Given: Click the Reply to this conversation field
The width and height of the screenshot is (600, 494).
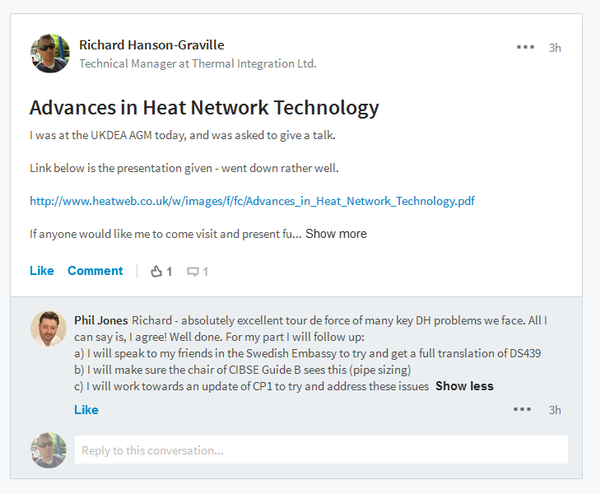Looking at the screenshot, I should click(x=321, y=450).
